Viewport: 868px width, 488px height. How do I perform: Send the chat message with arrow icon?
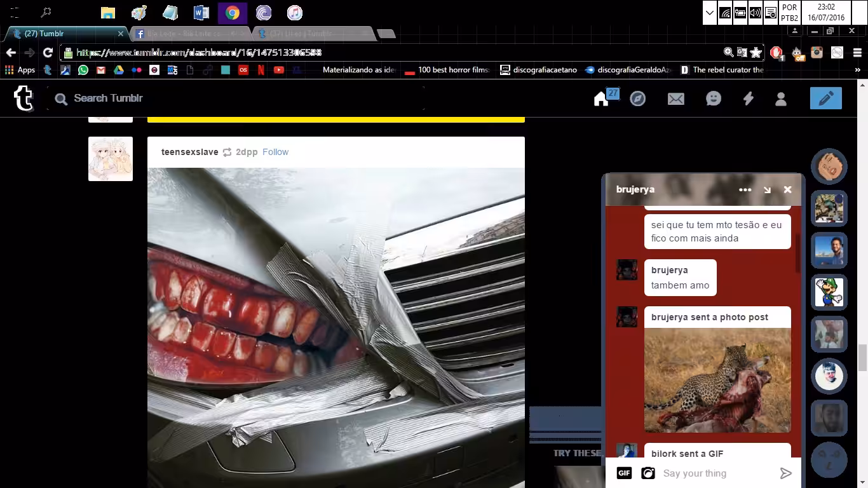point(786,473)
